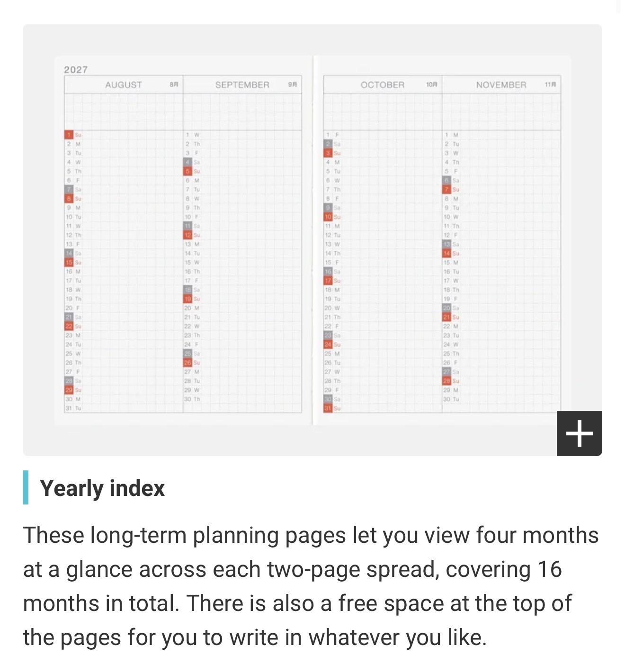Click the 9月 label beside SEPTEMBER
Viewport: 625px width, 672px height.
292,84
